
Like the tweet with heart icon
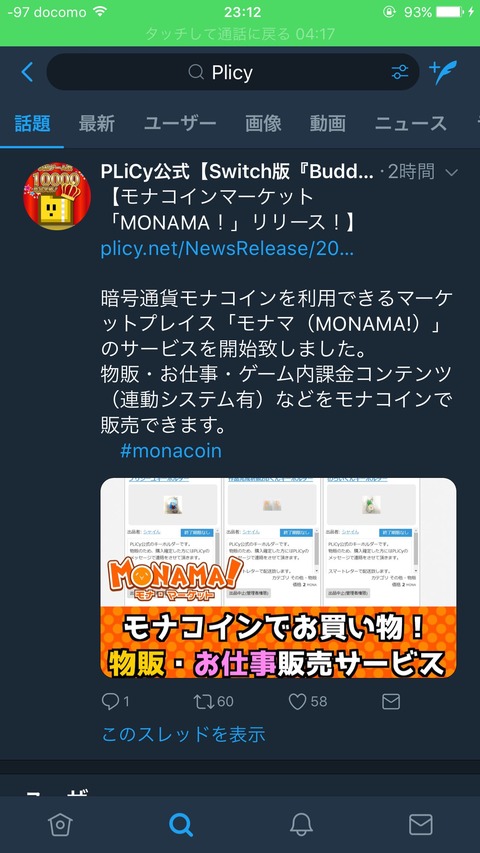tap(297, 701)
